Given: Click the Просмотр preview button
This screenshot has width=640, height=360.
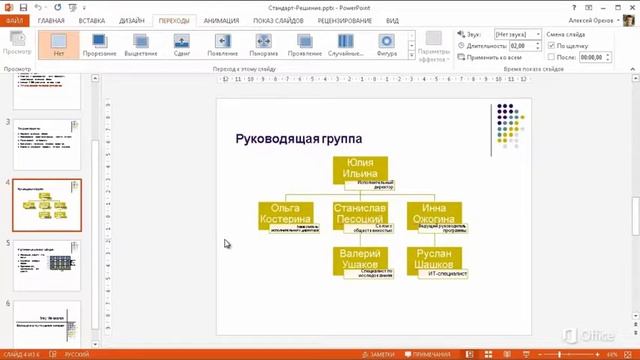Looking at the screenshot, I should tap(17, 43).
